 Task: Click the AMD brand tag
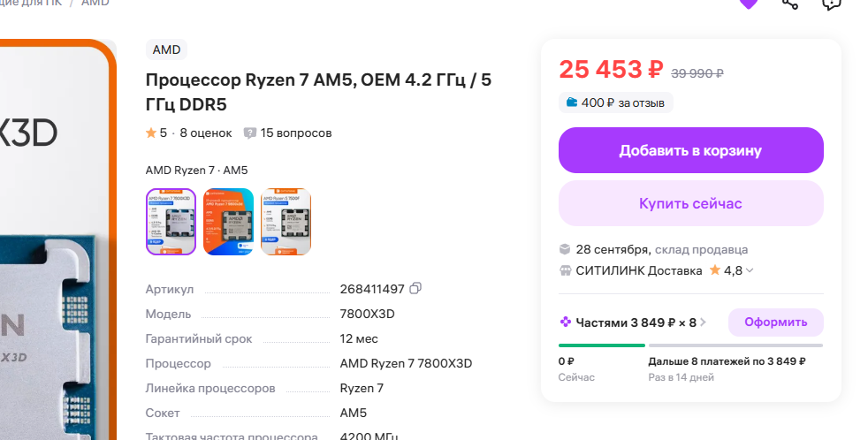click(x=167, y=49)
